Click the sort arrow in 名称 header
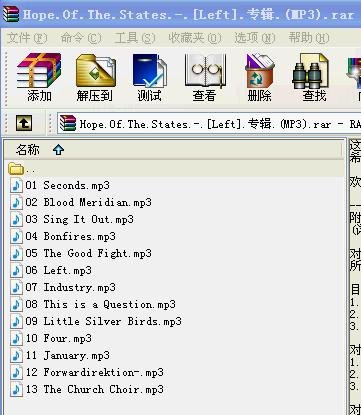Viewport: 361px width, 415px height. [58, 150]
